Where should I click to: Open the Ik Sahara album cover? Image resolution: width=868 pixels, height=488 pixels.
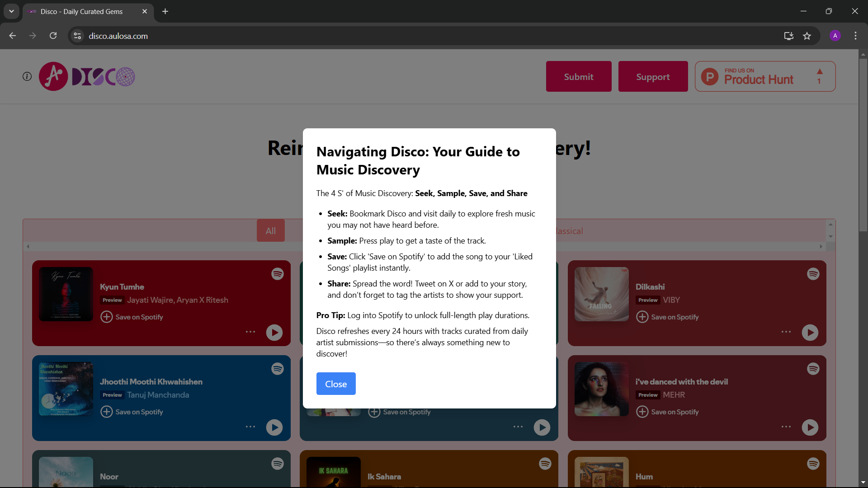coord(334,472)
